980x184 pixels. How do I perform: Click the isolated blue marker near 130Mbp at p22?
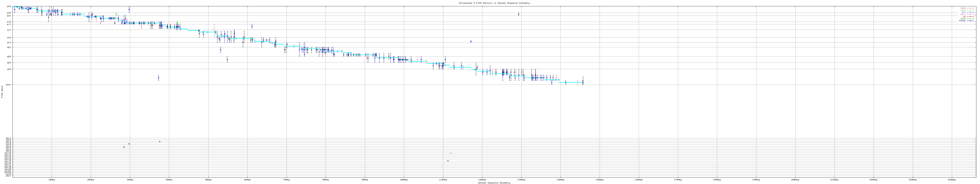point(518,15)
